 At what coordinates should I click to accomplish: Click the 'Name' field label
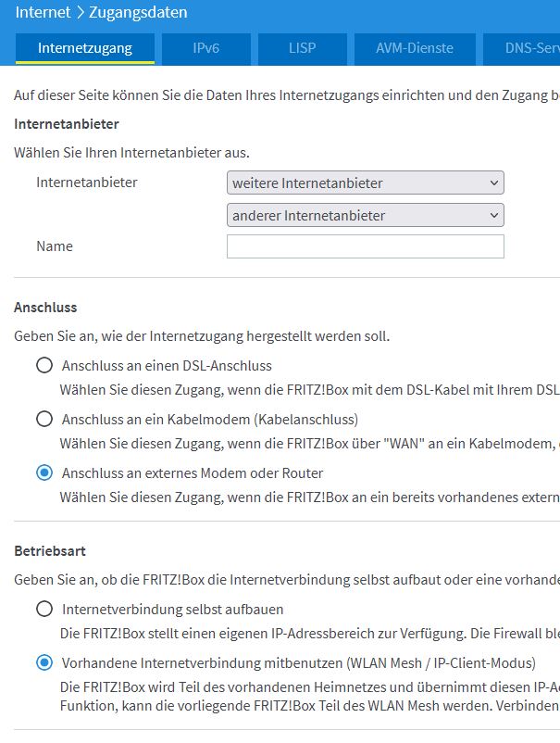click(55, 246)
